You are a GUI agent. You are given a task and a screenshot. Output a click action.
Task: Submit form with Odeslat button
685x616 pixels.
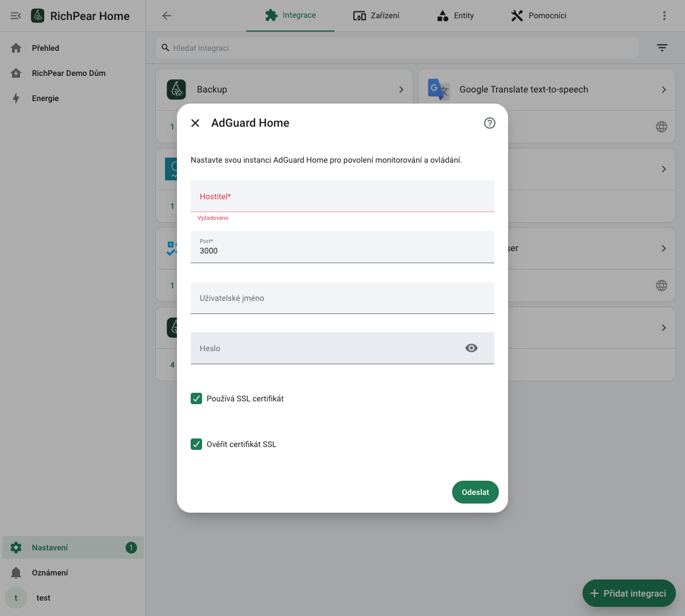[476, 492]
